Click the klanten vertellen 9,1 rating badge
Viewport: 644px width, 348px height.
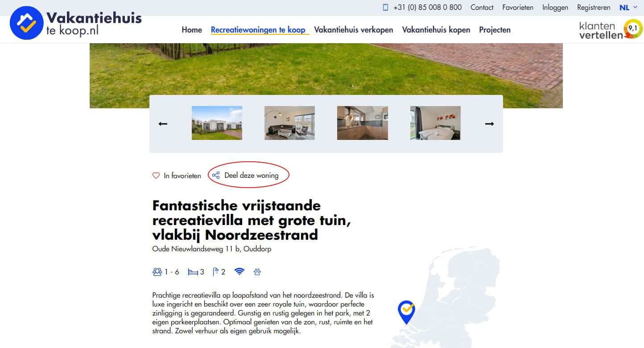611,29
